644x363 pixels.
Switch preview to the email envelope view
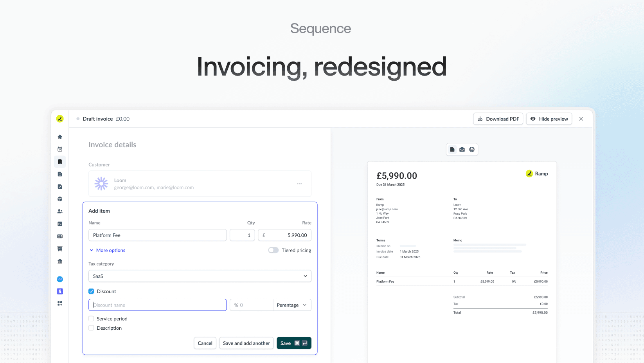(462, 150)
